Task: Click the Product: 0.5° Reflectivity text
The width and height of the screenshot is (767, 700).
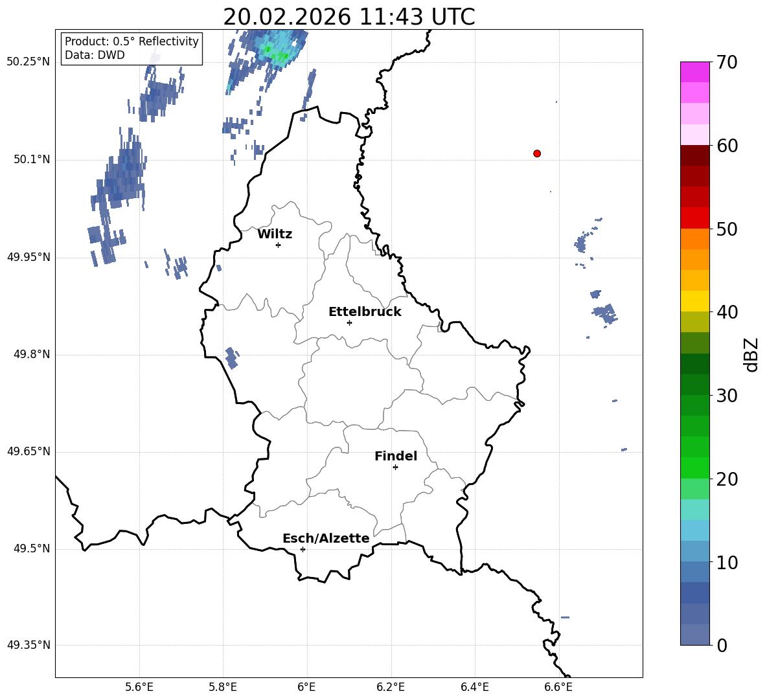Action: coord(132,41)
